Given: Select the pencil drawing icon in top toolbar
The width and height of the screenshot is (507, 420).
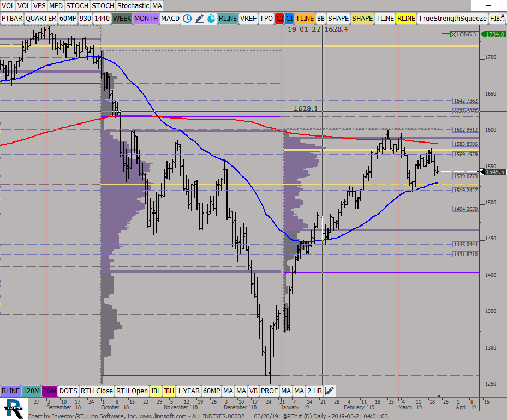Looking at the screenshot, I should pos(199,18).
